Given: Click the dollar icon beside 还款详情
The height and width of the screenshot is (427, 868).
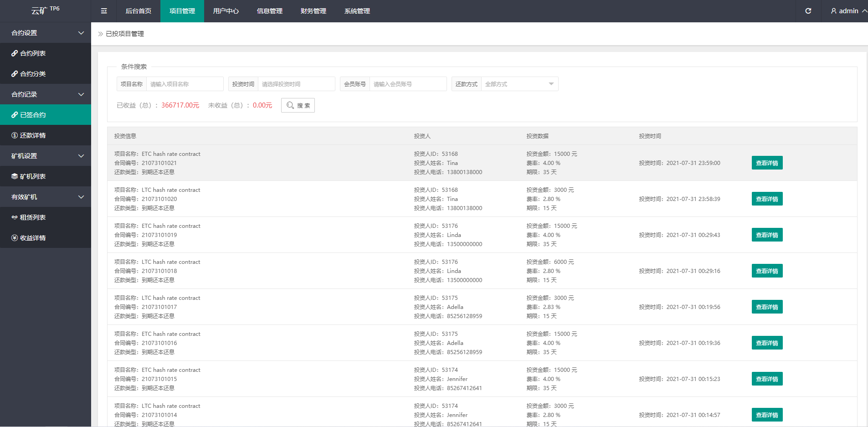Looking at the screenshot, I should (x=15, y=135).
